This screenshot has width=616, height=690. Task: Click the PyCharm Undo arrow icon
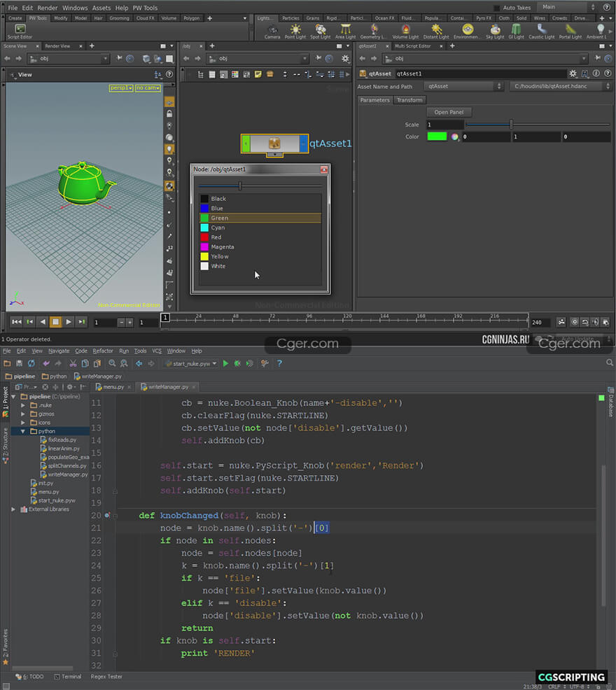46,363
